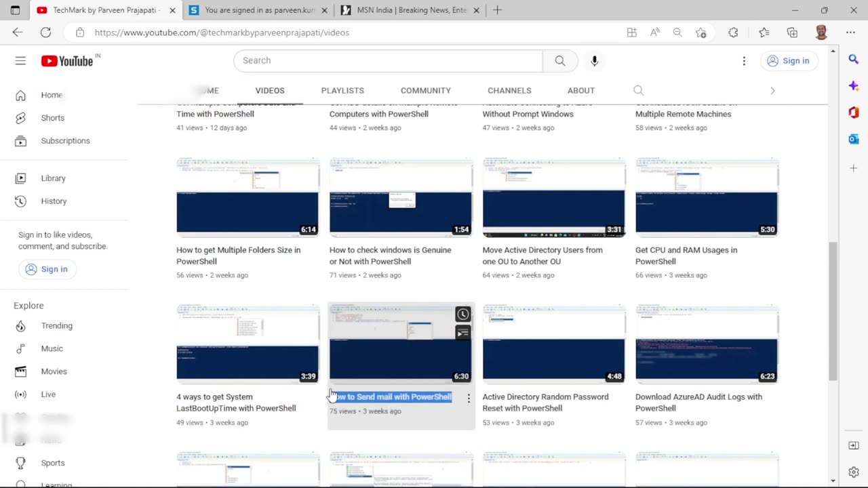Switch to the COMMUNITY channel tab

[x=425, y=90]
